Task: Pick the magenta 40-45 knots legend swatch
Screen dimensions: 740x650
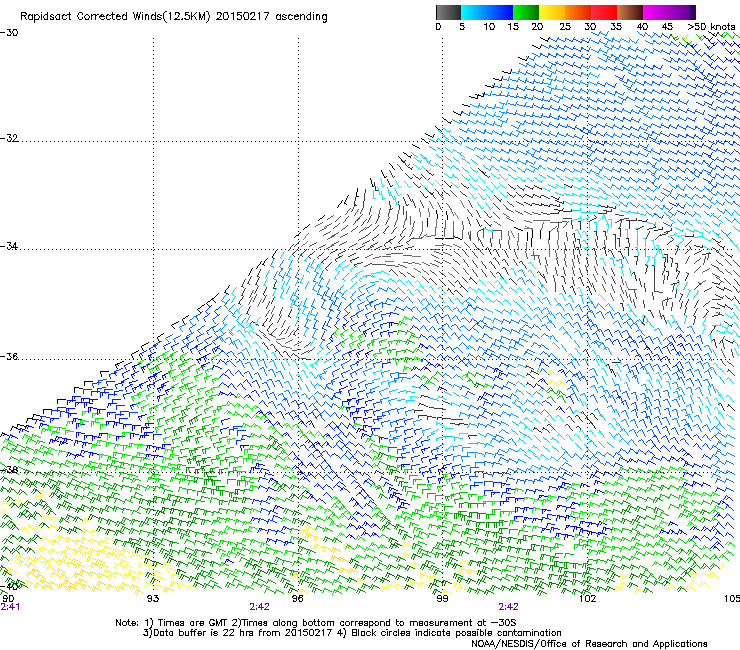Action: tap(656, 12)
